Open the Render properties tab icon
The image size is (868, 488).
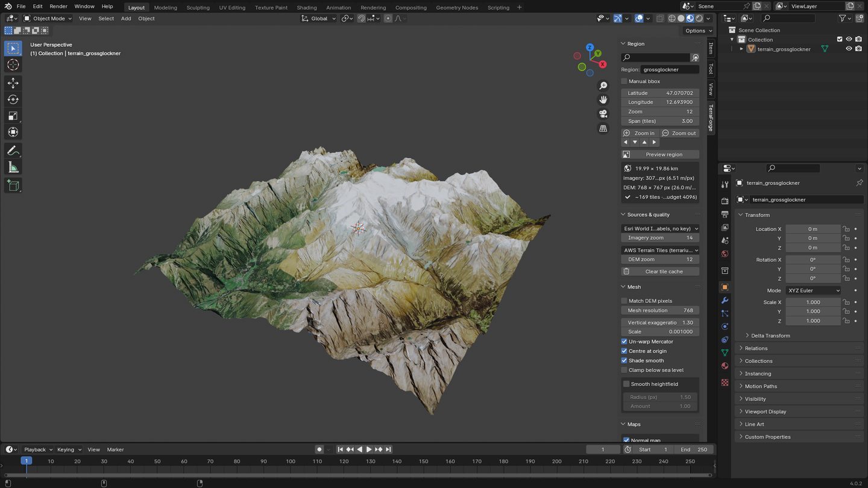tap(725, 201)
